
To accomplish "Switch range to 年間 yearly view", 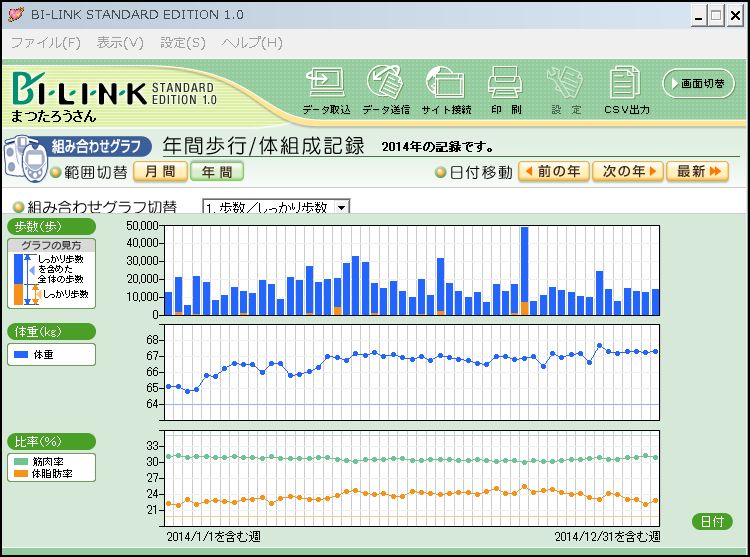I will click(217, 172).
